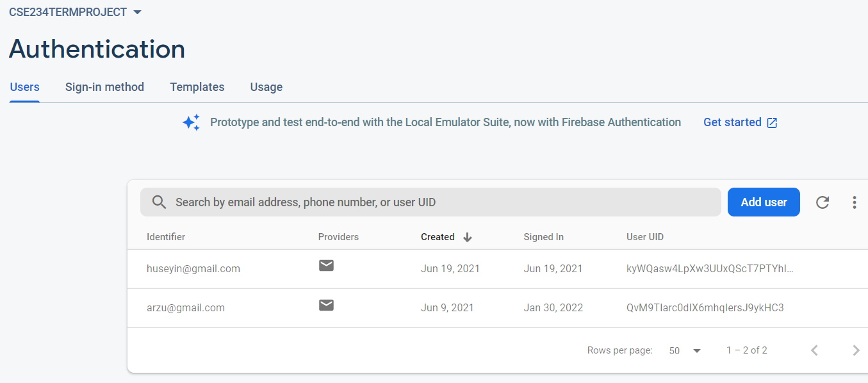
Task: Go to the previous page arrow
Action: 814,350
